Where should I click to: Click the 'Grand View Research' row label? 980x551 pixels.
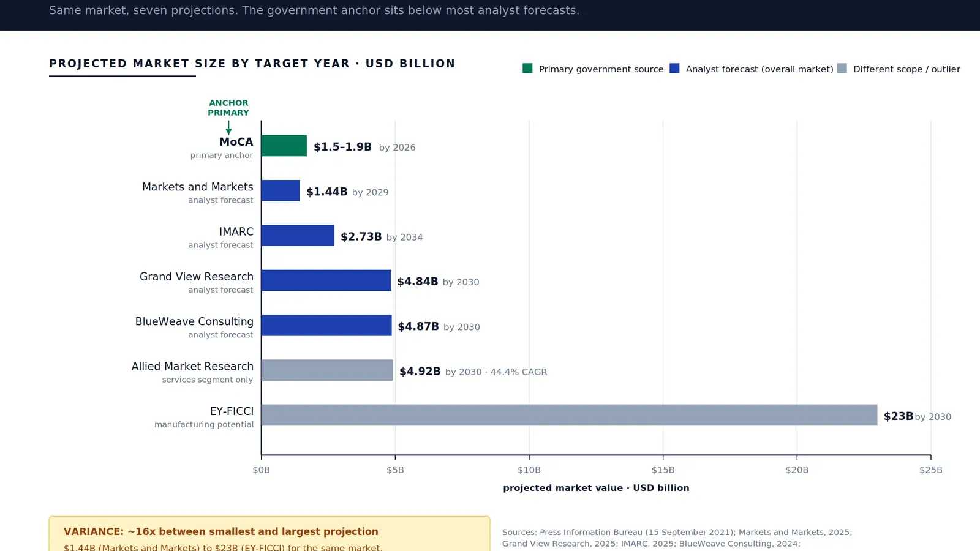pos(197,277)
